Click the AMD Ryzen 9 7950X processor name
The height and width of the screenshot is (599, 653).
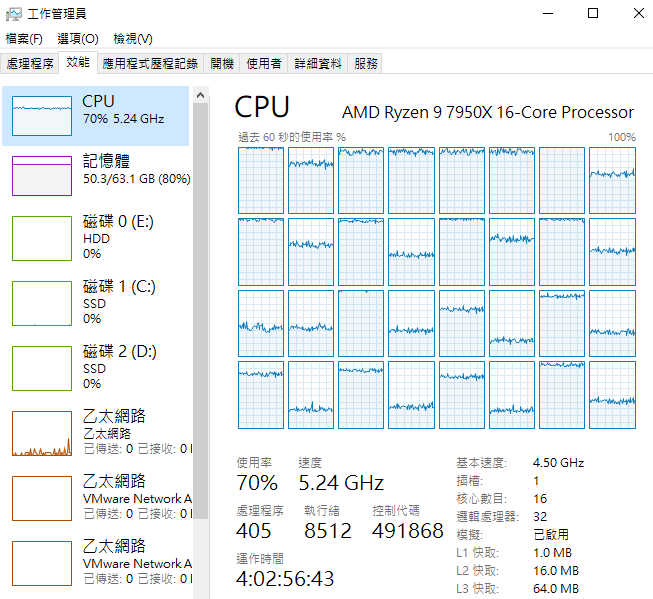(488, 112)
